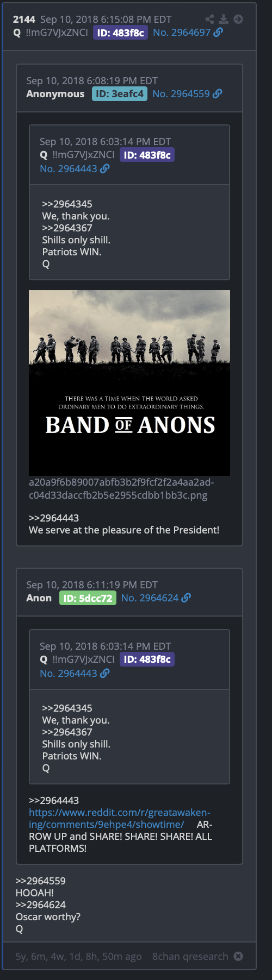Select the purple ID: 483f8c badge in header
272x980 pixels.
point(120,33)
